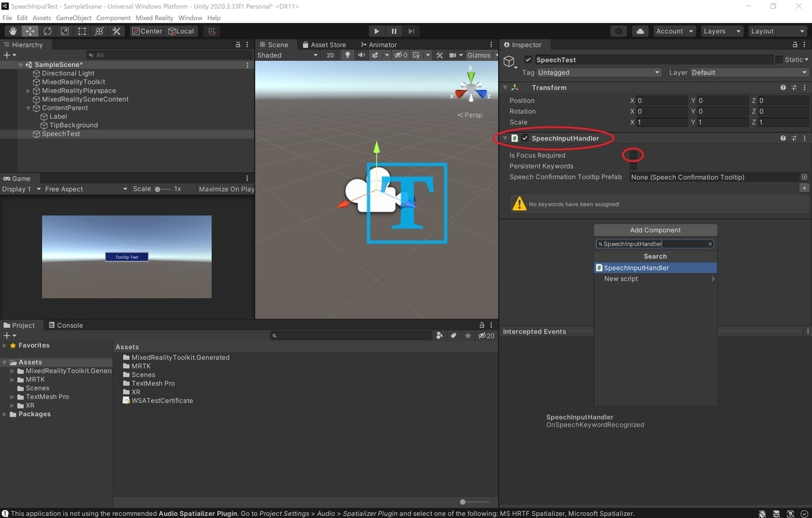This screenshot has height=518, width=812.
Task: Toggle Scene lighting bulb icon
Action: [348, 55]
